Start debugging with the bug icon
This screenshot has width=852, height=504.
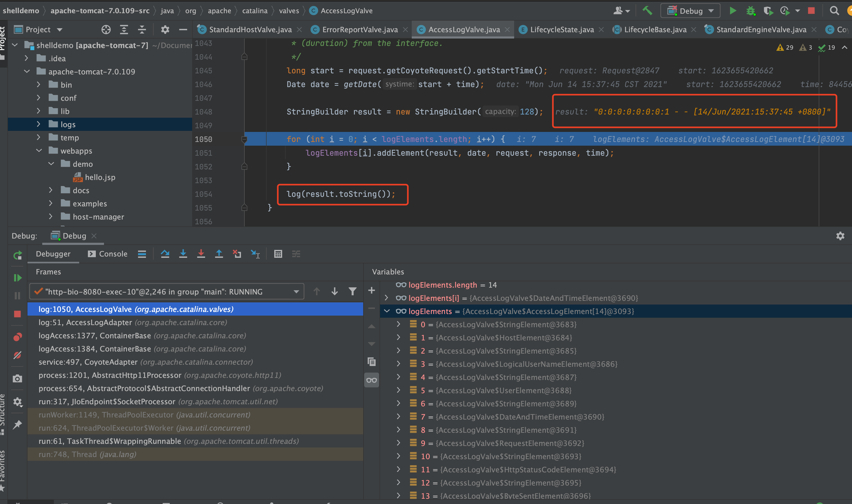(x=750, y=11)
